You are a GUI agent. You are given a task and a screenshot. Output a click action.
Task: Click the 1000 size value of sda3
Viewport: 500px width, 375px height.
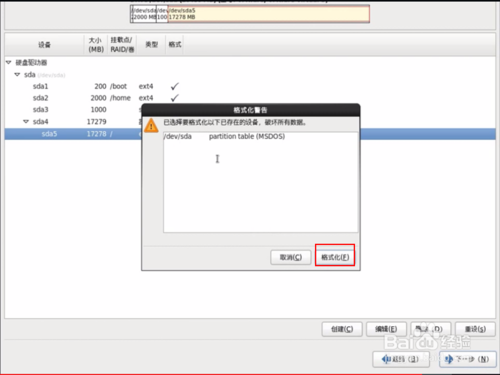(x=99, y=110)
